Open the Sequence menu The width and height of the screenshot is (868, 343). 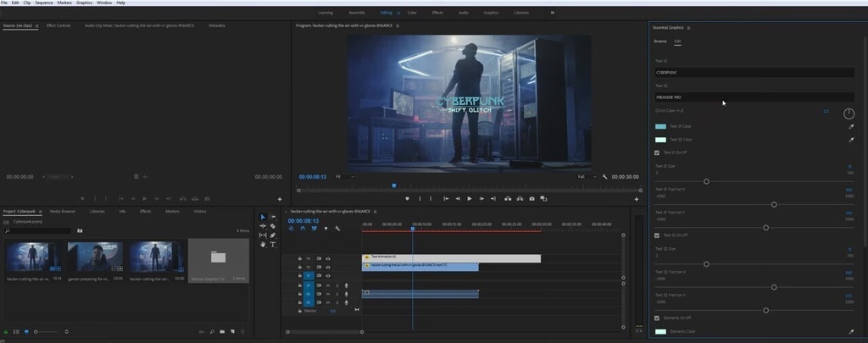44,3
